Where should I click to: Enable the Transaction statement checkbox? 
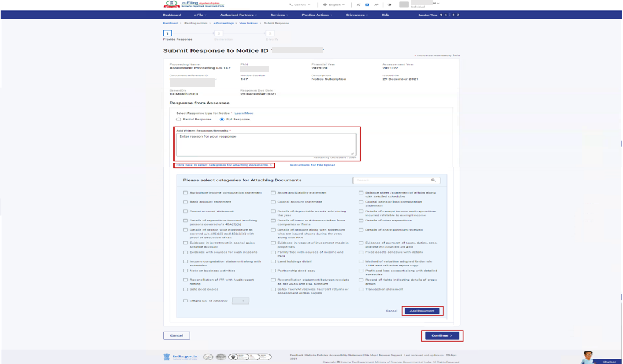point(361,289)
